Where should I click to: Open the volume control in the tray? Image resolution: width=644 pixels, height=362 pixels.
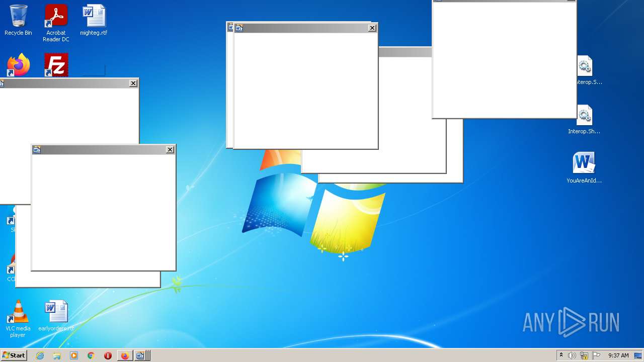click(572, 355)
